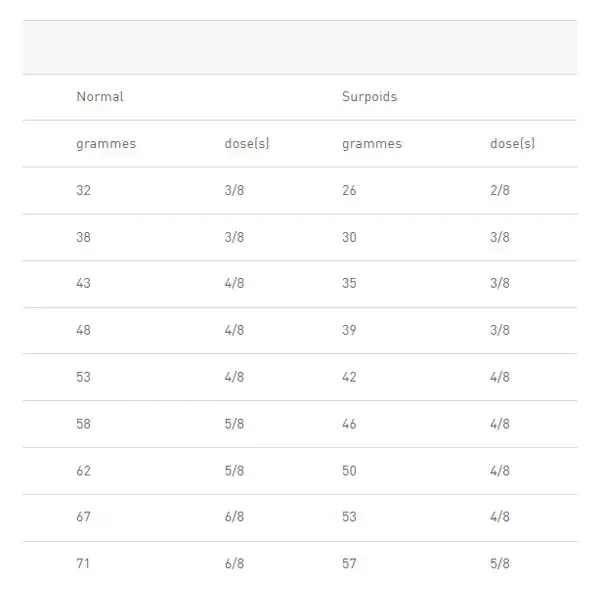Screen dimensions: 600x600
Task: Click the Normal grammes cell 43
Action: [x=83, y=283]
